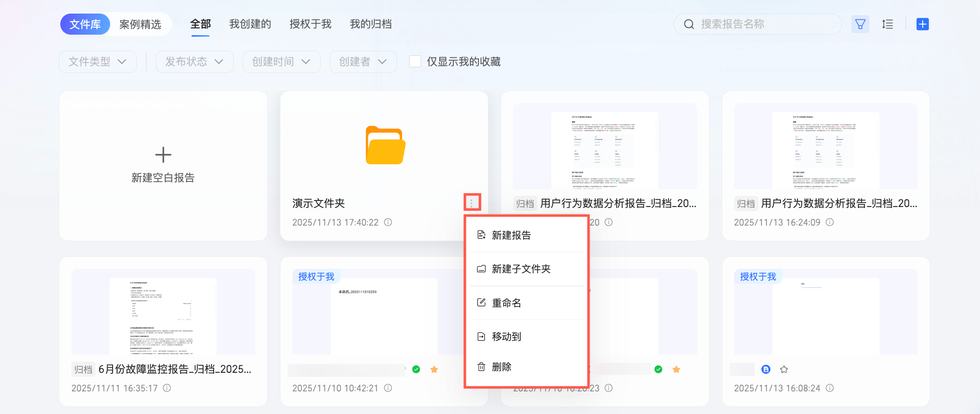980x414 pixels.
Task: Switch to the 我创建的 tab
Action: pyautogui.click(x=250, y=24)
